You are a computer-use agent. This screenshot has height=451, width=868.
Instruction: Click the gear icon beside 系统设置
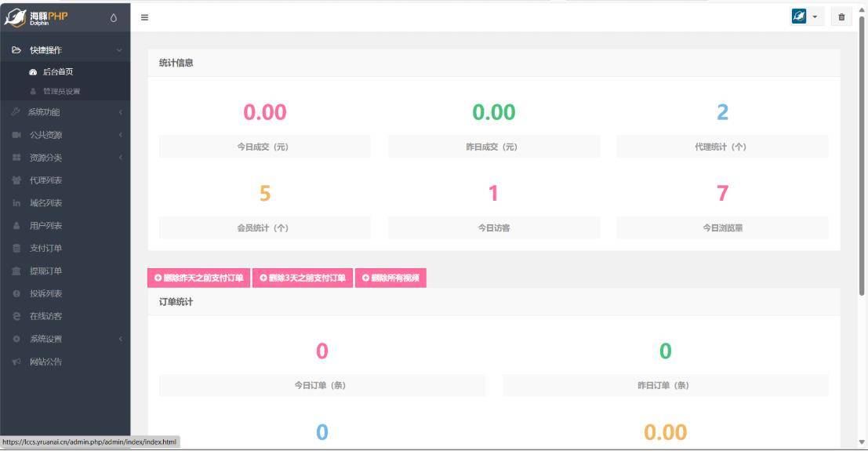tap(16, 339)
